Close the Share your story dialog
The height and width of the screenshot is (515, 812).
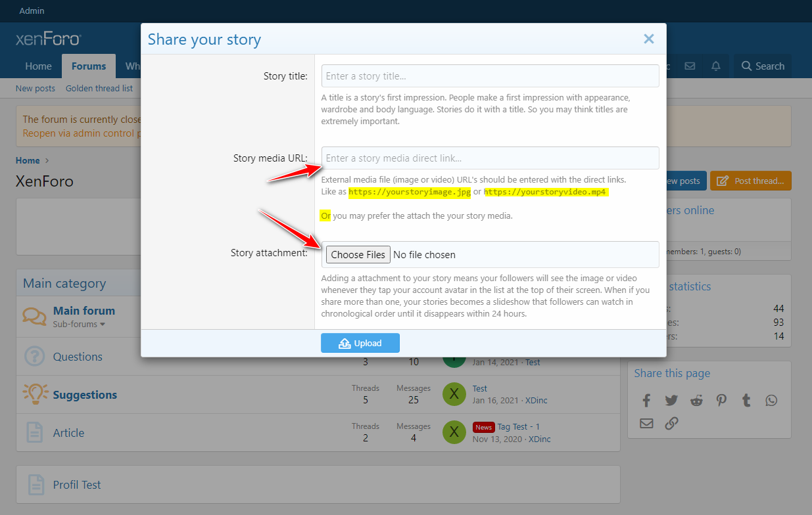coord(648,39)
